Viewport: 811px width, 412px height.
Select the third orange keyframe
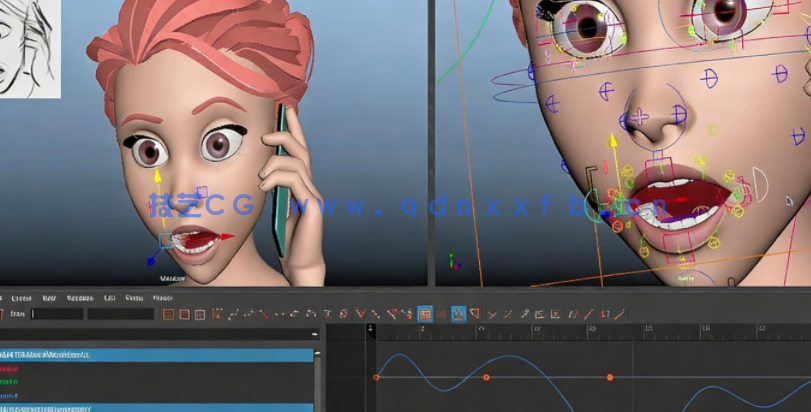pyautogui.click(x=610, y=377)
